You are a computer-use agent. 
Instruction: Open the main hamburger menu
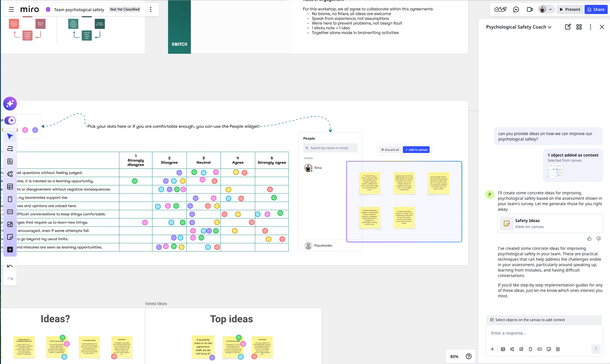coord(11,9)
